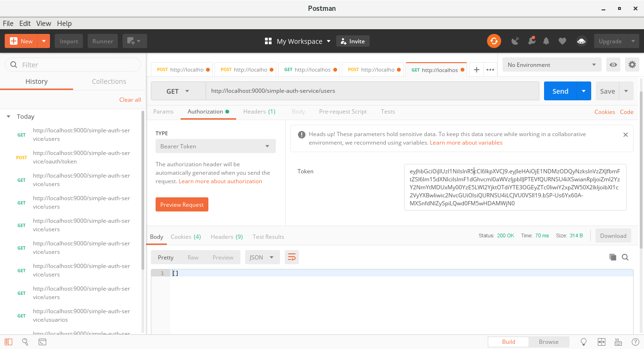Toggle word wrap in response body

click(292, 257)
